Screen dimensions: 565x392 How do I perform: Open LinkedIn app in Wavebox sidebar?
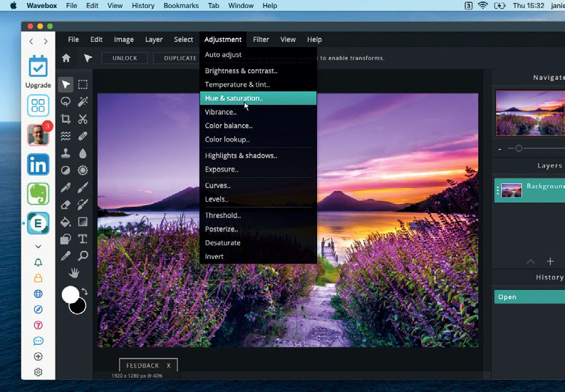(38, 165)
